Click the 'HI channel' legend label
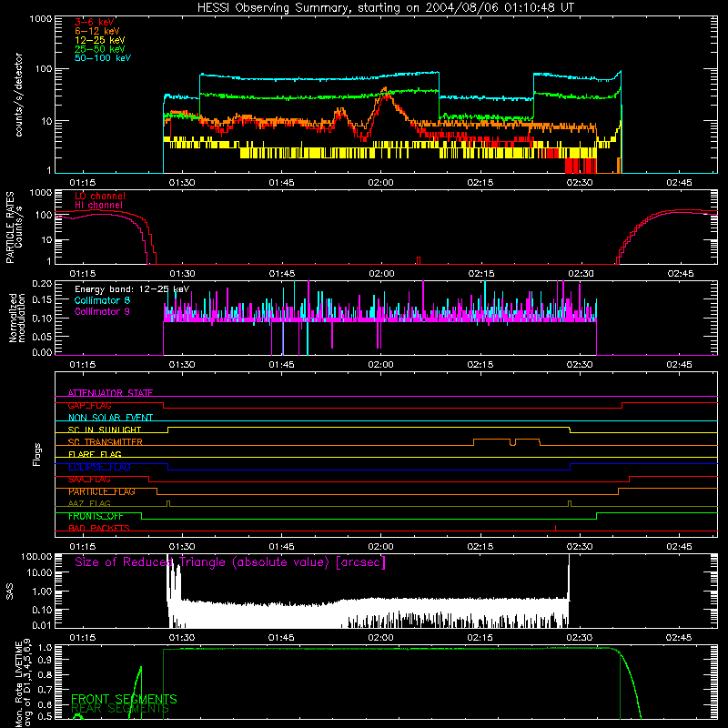728x728 pixels. (98, 206)
